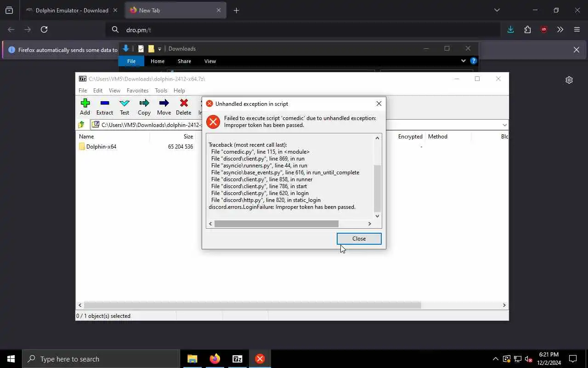Sort by the Method column header

[x=438, y=137]
